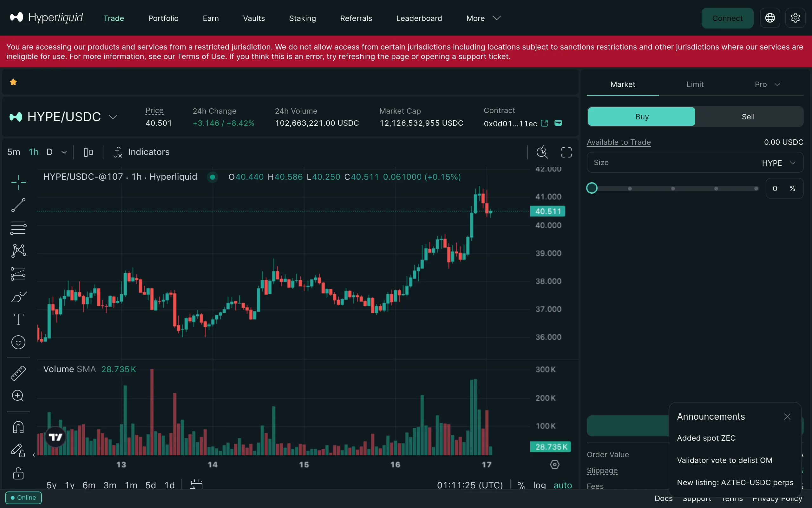Open the Trade nav item
This screenshot has width=812, height=508.
coord(114,18)
